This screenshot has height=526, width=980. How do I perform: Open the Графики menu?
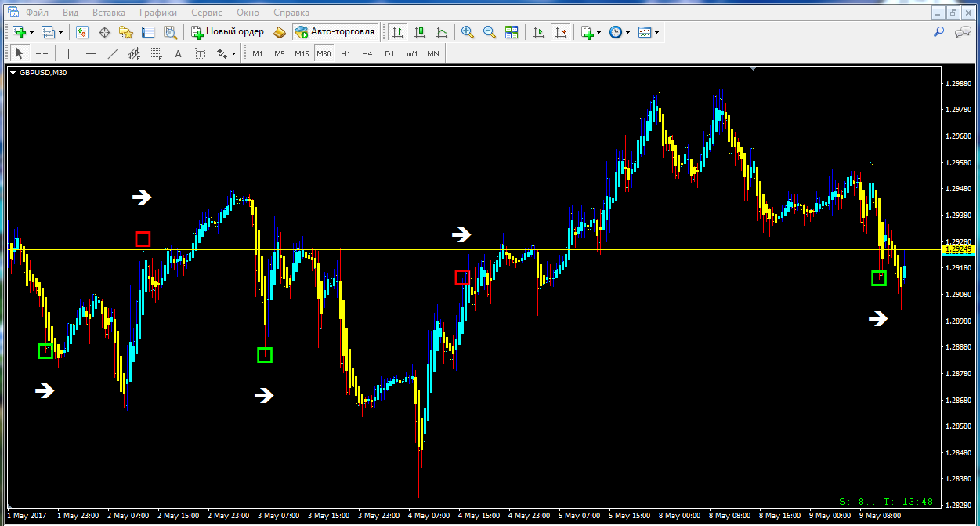157,13
